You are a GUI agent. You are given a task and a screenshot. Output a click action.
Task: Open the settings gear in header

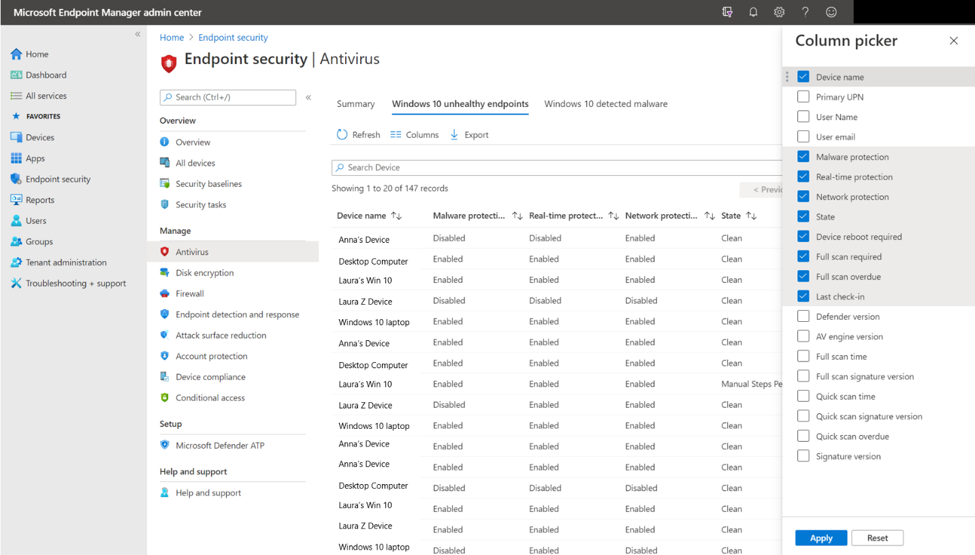779,12
